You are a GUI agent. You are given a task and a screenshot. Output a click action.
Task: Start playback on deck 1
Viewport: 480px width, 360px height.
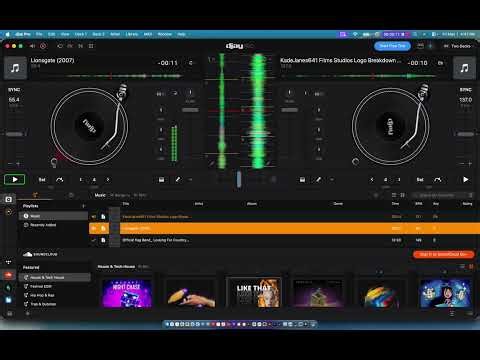15,179
